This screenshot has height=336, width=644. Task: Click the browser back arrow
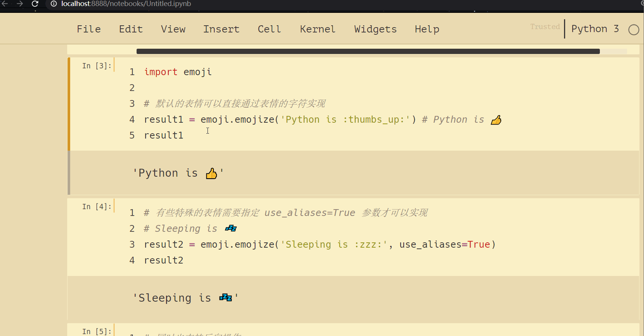pos(5,4)
